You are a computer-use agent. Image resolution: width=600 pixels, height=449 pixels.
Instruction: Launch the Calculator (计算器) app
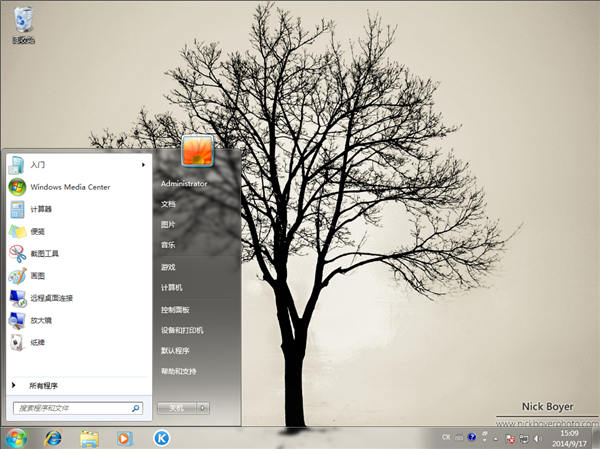click(x=40, y=209)
